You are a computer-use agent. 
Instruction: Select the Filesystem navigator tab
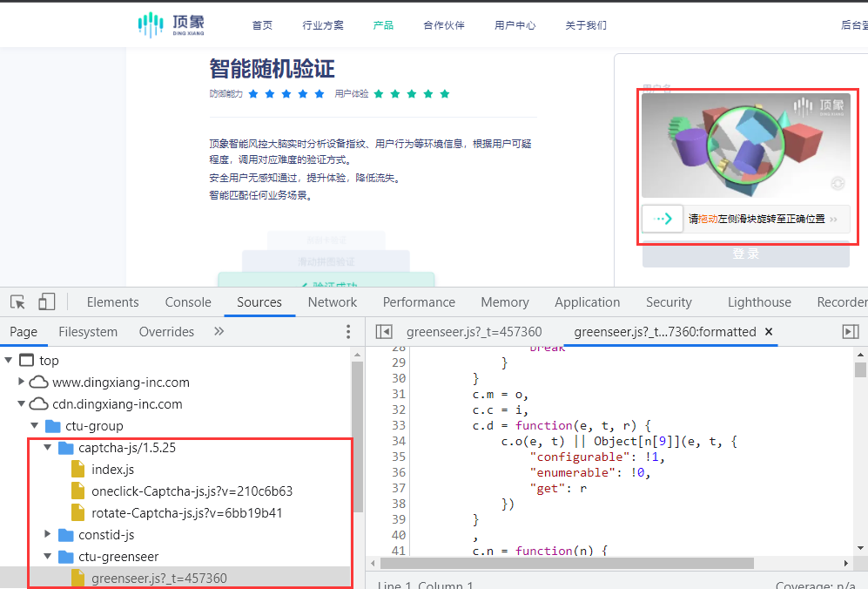tap(88, 332)
